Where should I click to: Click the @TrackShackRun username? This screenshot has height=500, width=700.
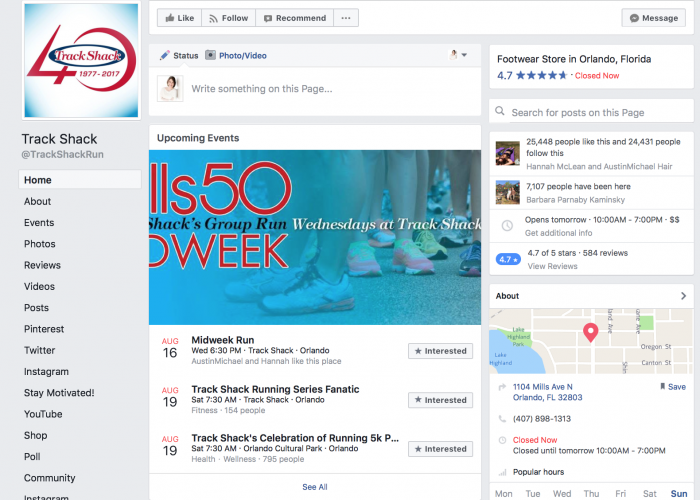point(62,154)
